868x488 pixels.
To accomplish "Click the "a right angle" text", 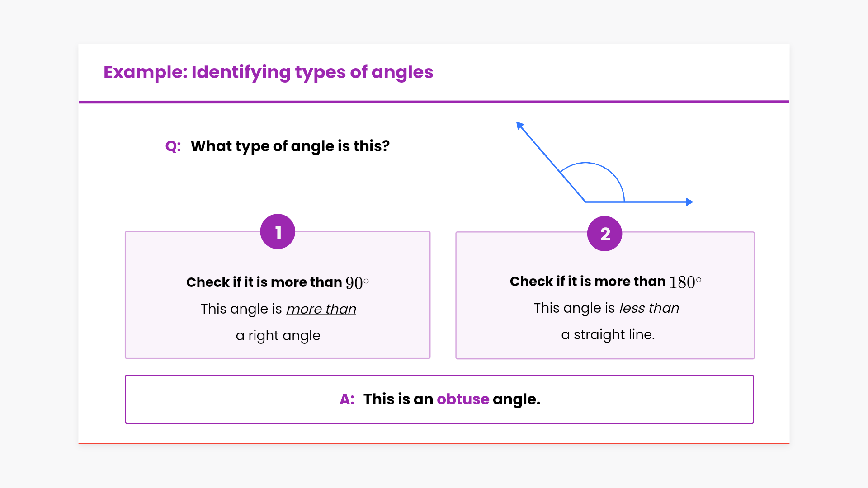I will [x=278, y=336].
